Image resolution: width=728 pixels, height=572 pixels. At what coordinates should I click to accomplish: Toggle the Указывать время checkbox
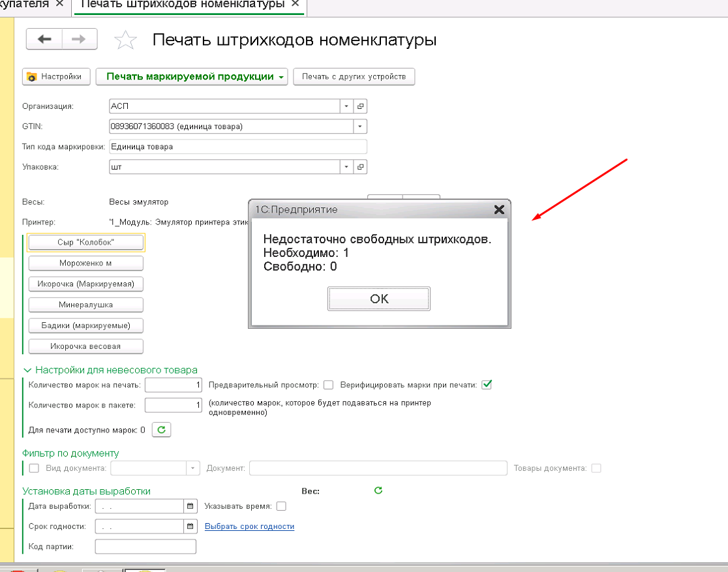(281, 506)
